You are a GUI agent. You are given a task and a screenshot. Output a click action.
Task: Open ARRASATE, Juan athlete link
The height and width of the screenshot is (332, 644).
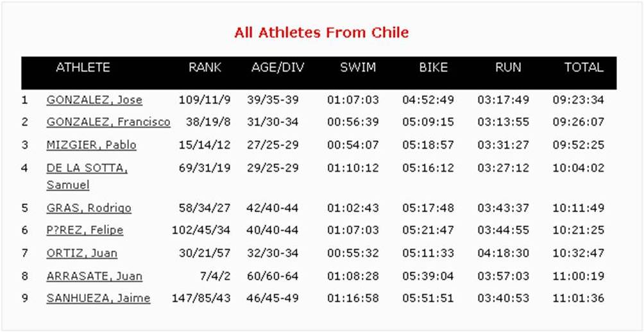[x=94, y=276]
